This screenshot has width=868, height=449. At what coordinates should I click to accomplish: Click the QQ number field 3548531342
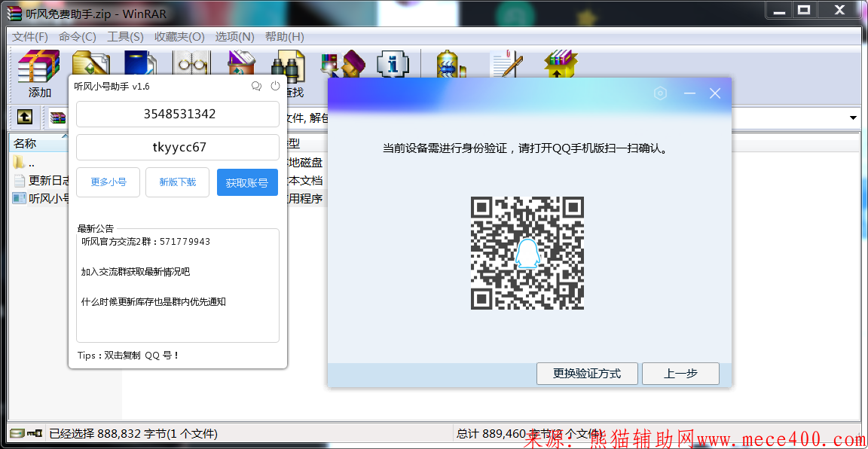pyautogui.click(x=178, y=115)
